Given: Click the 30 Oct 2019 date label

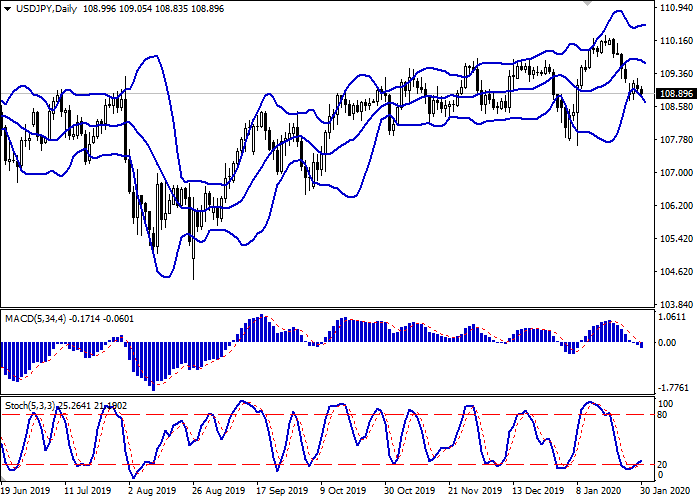Looking at the screenshot, I should pyautogui.click(x=410, y=492).
